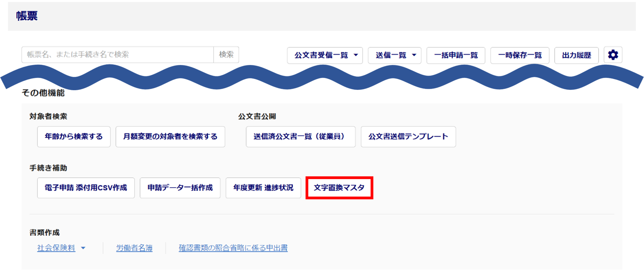
Task: Open 公文書送信テンプレート
Action: tap(408, 136)
